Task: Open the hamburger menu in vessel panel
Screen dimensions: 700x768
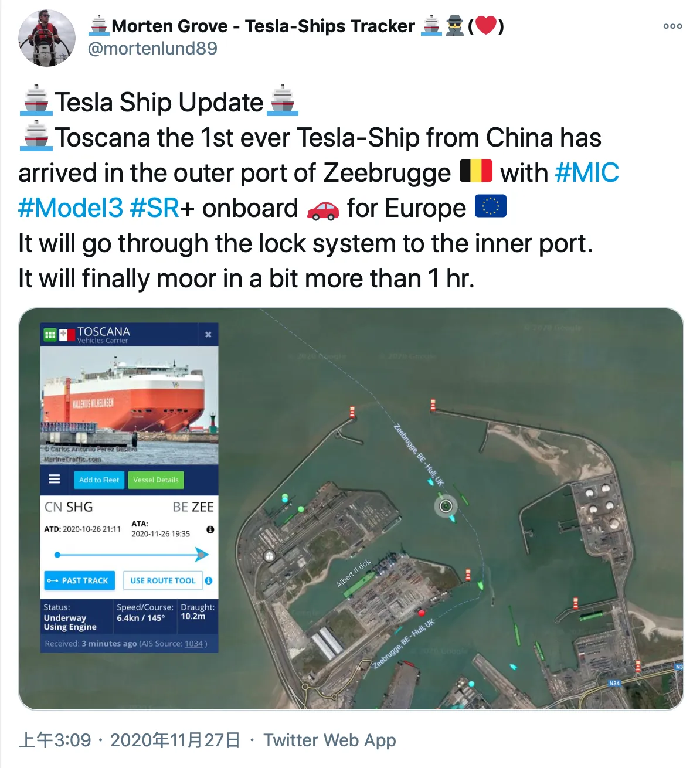Action: tap(55, 479)
